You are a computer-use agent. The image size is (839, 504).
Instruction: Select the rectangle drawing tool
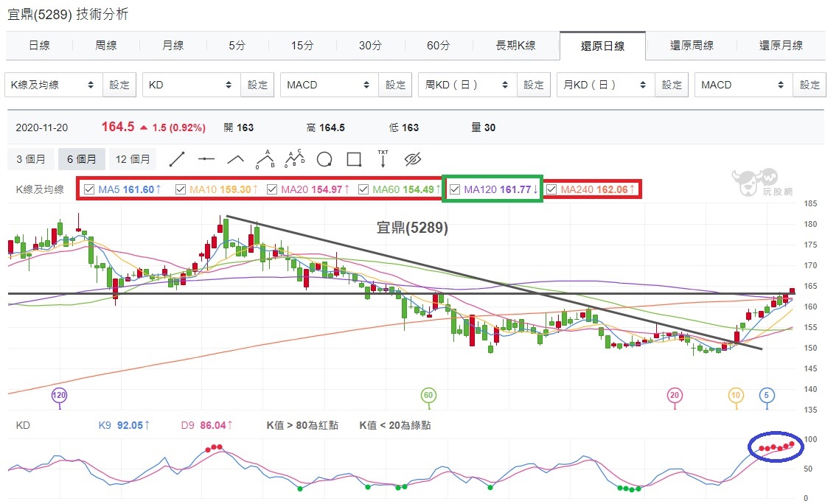(354, 159)
